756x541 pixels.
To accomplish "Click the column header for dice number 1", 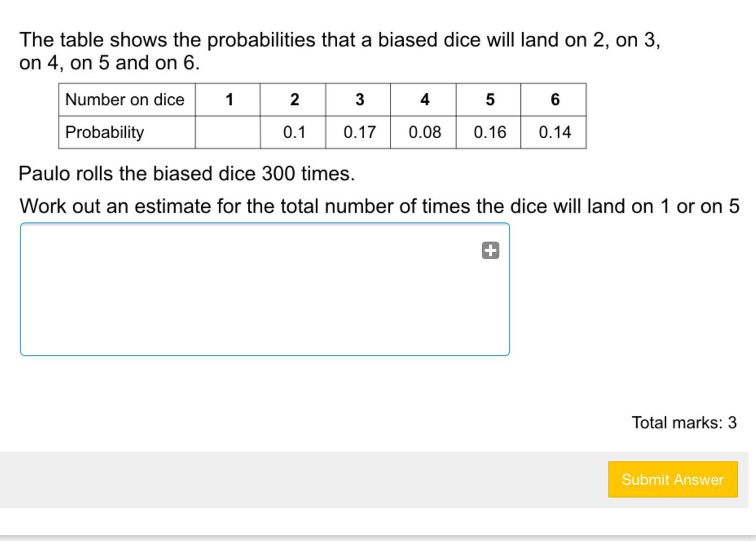I will pyautogui.click(x=228, y=99).
